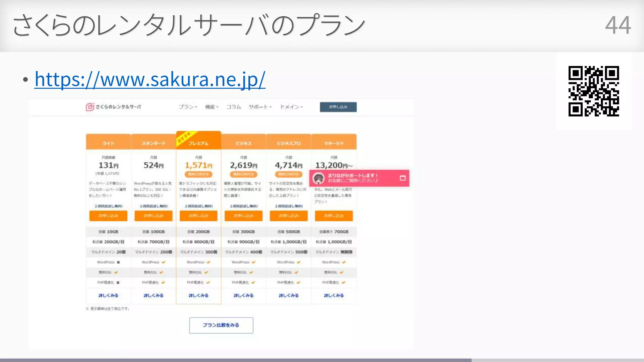This screenshot has height=362, width=644.
Task: Select the プレミアム plan header
Action: [x=198, y=140]
